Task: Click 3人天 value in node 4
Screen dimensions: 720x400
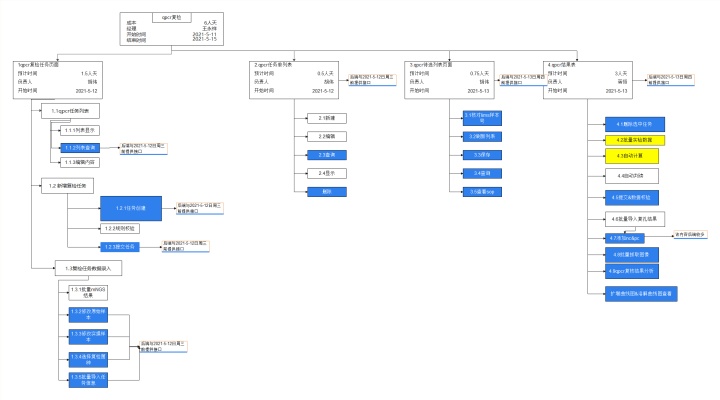Action: coord(621,73)
